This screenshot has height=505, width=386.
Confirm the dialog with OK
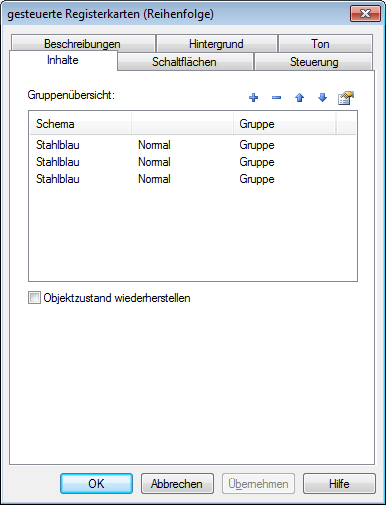click(x=96, y=484)
